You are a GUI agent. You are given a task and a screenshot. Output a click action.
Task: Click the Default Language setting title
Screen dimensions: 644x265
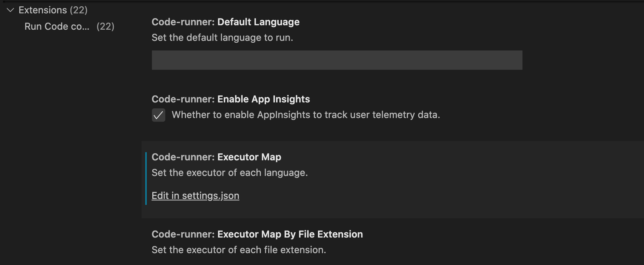[x=258, y=22]
